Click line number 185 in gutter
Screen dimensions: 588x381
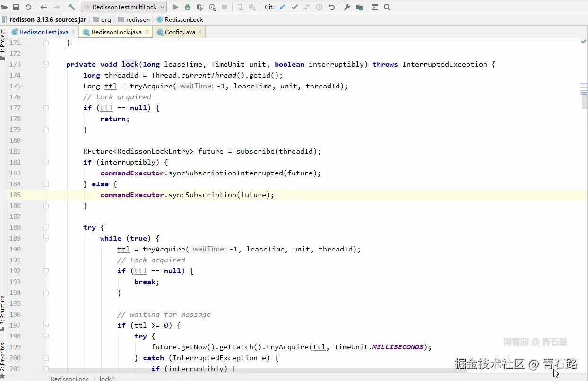click(x=15, y=195)
